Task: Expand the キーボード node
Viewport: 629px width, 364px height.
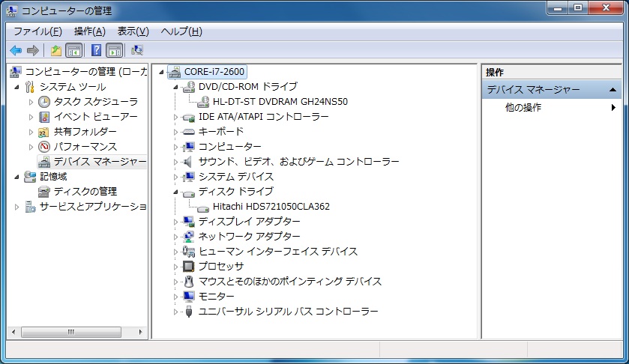Action: point(175,132)
